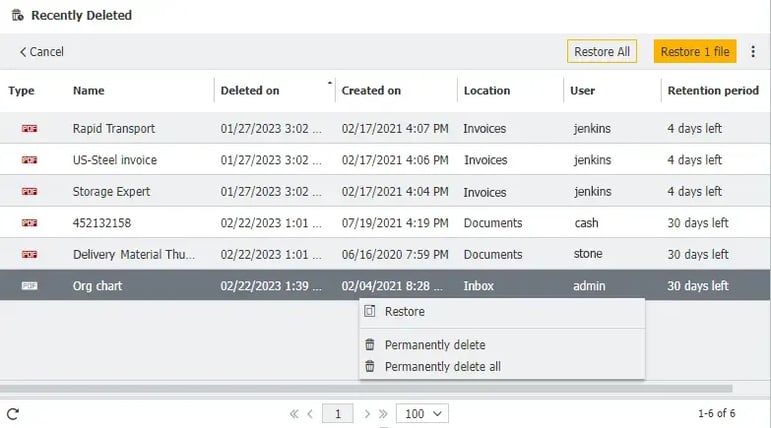Viewport: 771px width, 428px height.
Task: Click the PDF icon for Storage Expert
Action: click(30, 191)
